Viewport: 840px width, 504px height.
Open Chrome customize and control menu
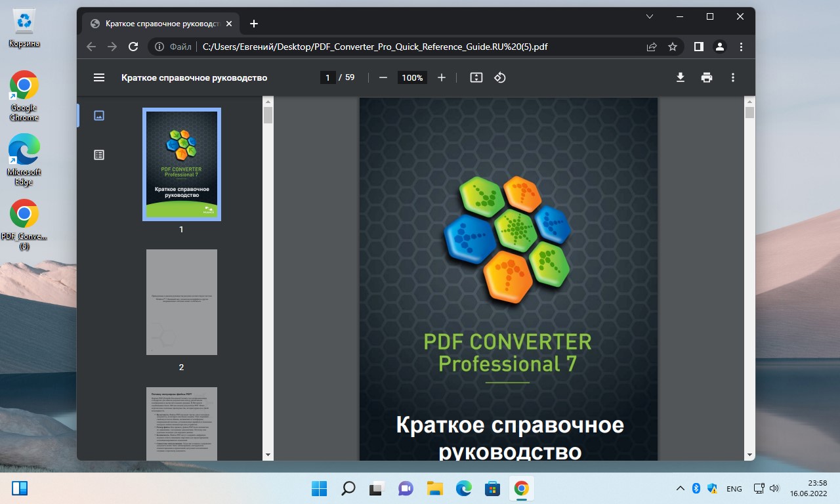click(x=741, y=47)
